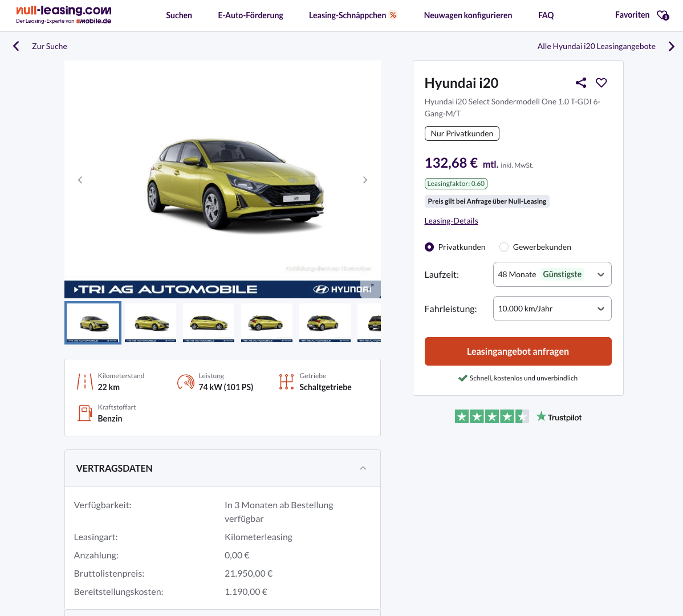The width and height of the screenshot is (683, 616).
Task: Open the FAQ menu item
Action: click(x=546, y=15)
